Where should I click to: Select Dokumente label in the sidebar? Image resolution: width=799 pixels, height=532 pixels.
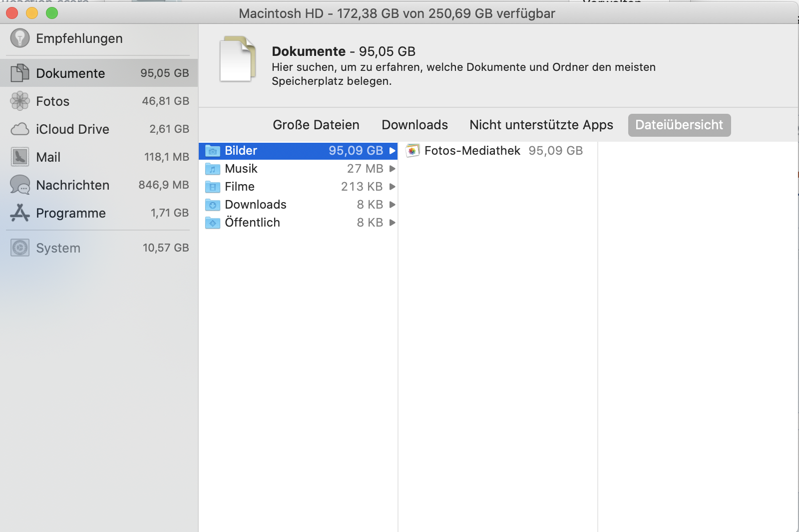point(70,73)
